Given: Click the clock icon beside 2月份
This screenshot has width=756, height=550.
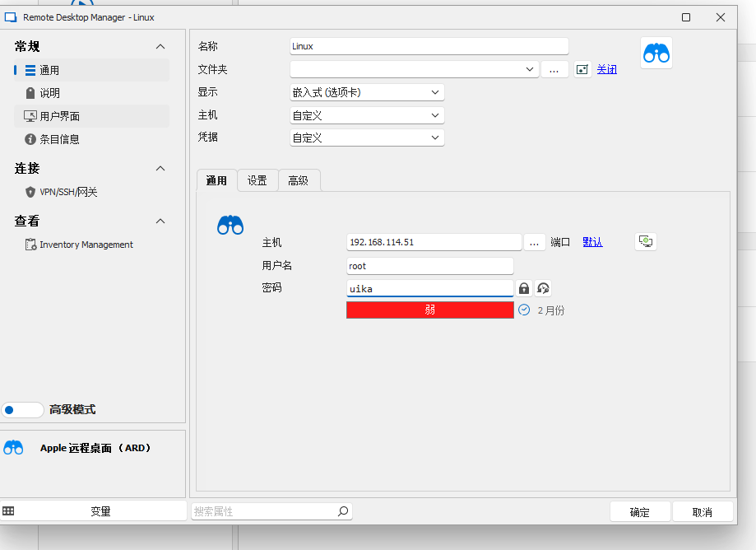Looking at the screenshot, I should pos(524,310).
